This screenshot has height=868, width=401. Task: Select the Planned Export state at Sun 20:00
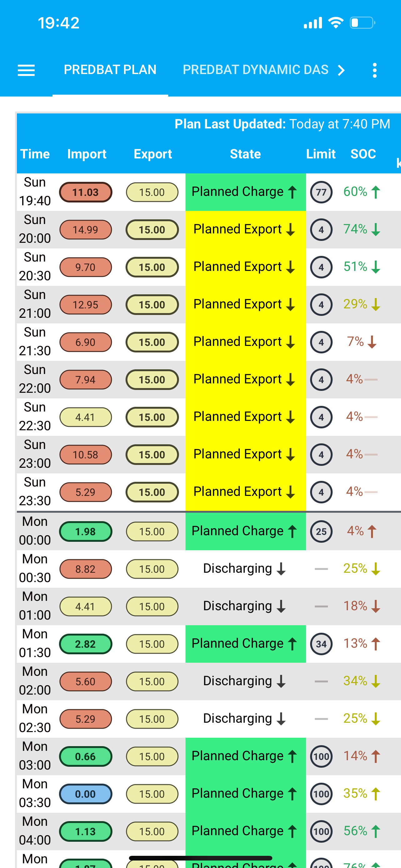point(245,229)
